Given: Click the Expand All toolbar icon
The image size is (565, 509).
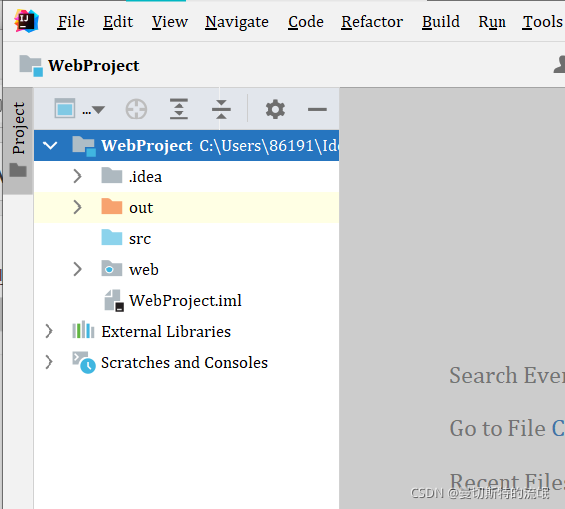Looking at the screenshot, I should pyautogui.click(x=179, y=109).
